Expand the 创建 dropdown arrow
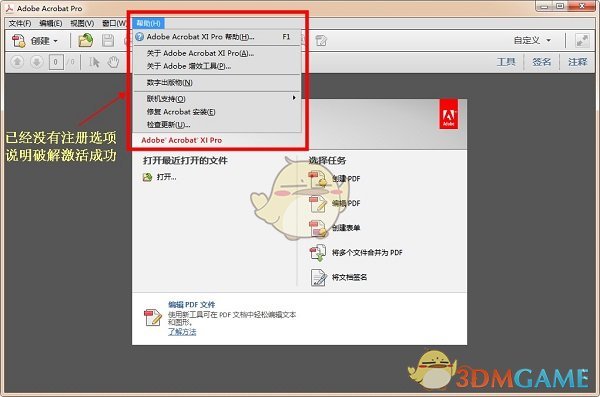 55,41
